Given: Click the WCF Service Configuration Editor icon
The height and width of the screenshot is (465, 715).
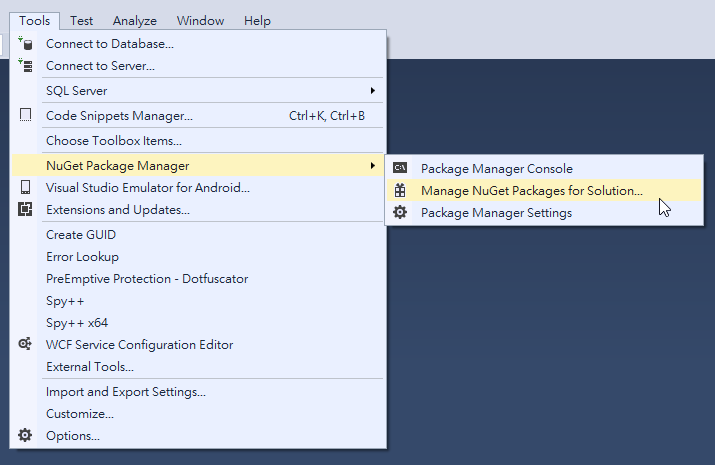Looking at the screenshot, I should tap(26, 345).
